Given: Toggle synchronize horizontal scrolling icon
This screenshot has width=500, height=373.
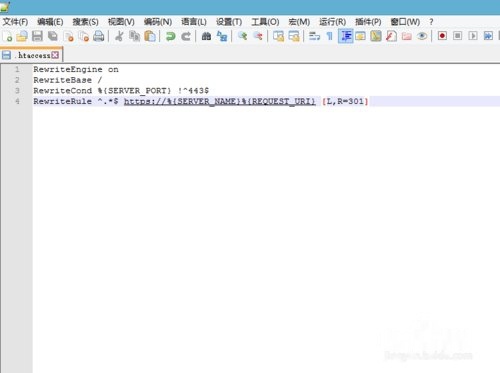Looking at the screenshot, I should coord(294,36).
